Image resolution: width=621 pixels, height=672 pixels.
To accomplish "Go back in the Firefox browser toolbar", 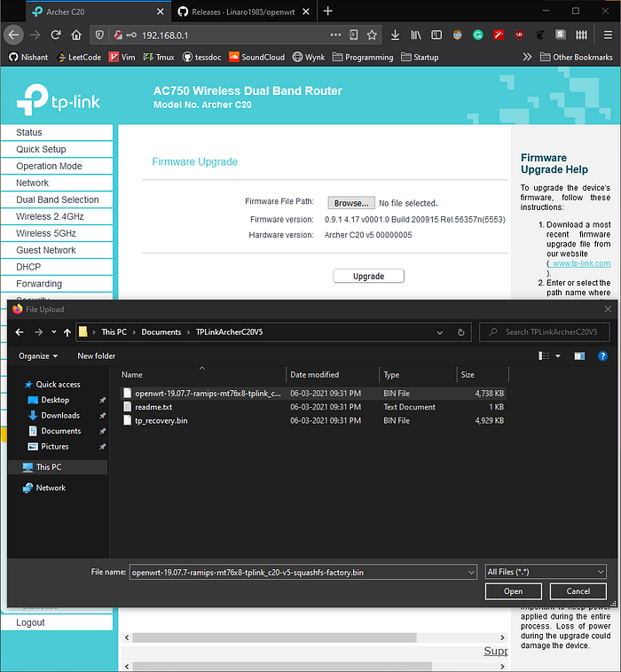I will 13,35.
